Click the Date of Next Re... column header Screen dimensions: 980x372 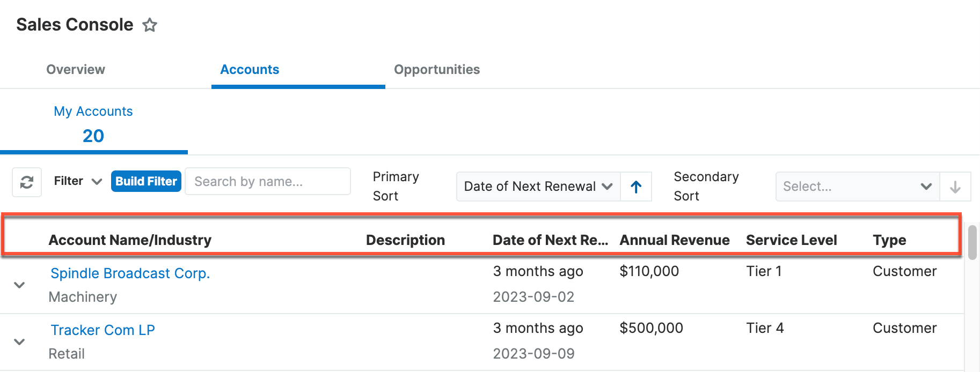550,240
